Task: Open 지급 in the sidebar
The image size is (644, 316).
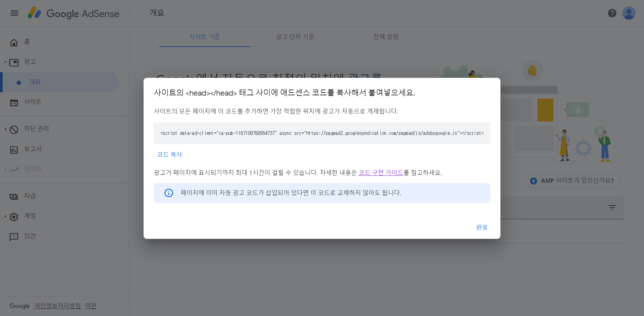Action: coord(30,196)
